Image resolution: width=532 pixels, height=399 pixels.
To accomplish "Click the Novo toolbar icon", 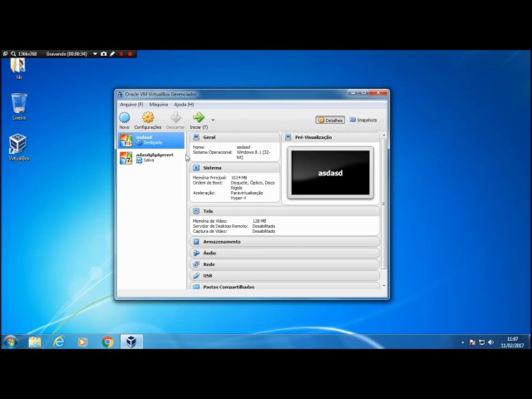I will [125, 118].
